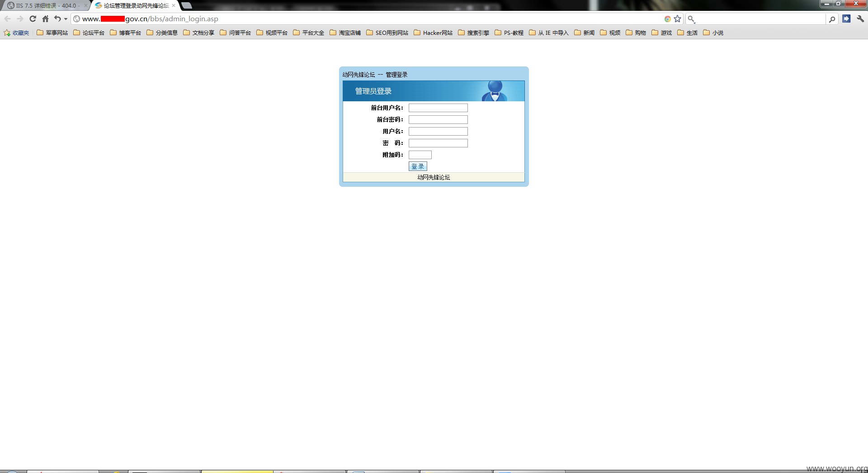The width and height of the screenshot is (868, 473).
Task: Open the 从 IE 中导入 bookmark folder
Action: (548, 33)
